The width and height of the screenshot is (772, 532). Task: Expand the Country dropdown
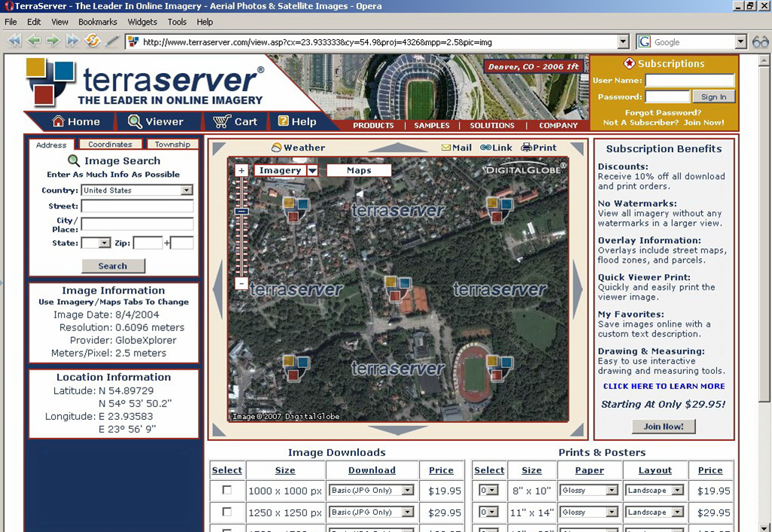187,190
